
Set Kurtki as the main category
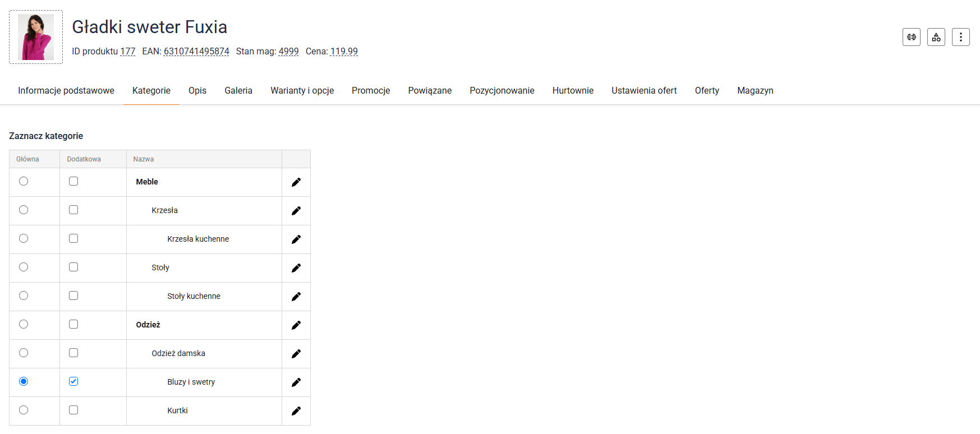click(x=24, y=410)
